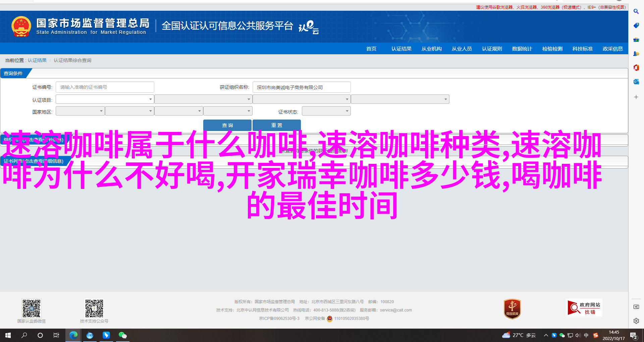The width and height of the screenshot is (644, 342).
Task: Open 数据统计 menu item
Action: pos(522,49)
